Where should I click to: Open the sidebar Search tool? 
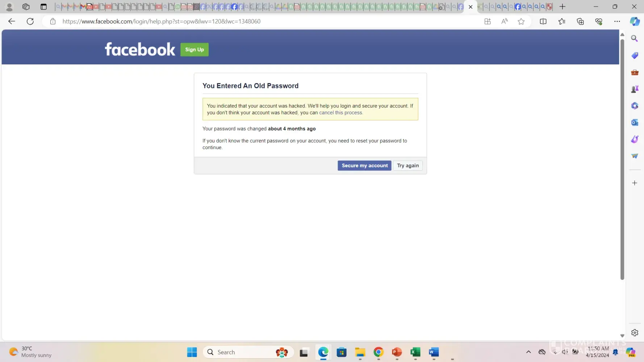(x=635, y=38)
